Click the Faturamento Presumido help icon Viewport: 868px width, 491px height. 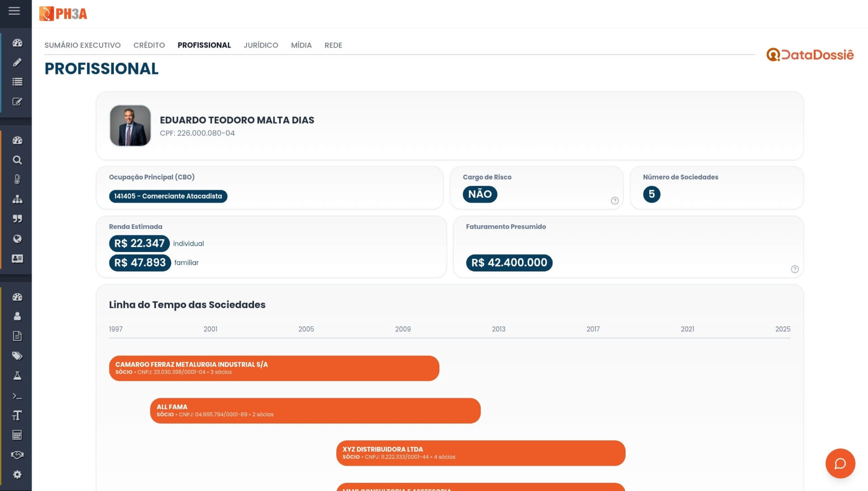pos(794,269)
